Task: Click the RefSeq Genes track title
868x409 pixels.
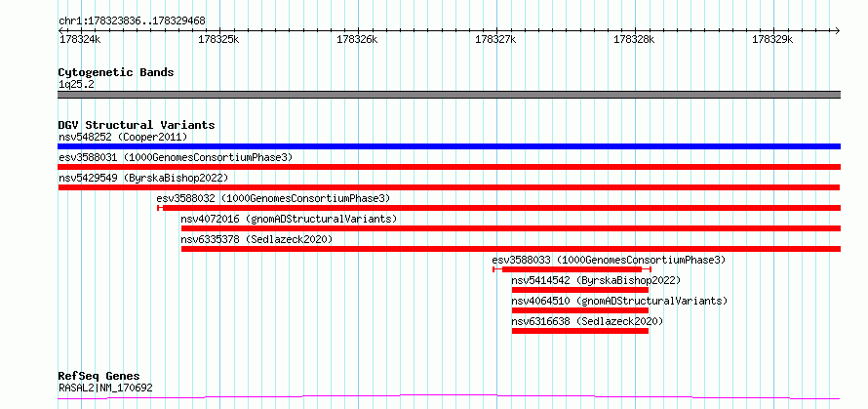Action: (x=99, y=377)
